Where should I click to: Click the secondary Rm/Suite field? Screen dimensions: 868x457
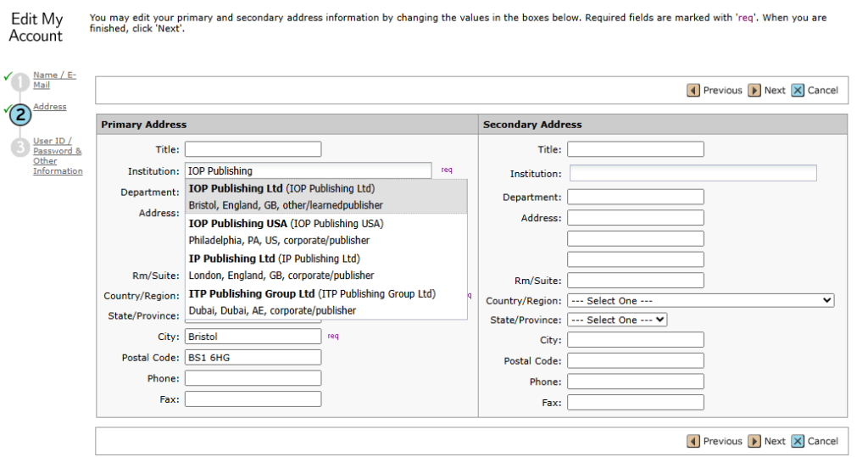tap(636, 281)
